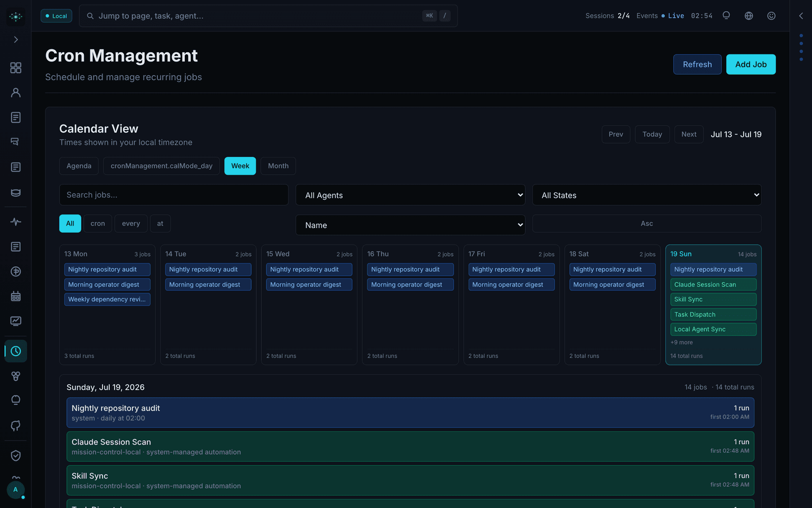Click the Sessions 2/4 counter
This screenshot has width=812, height=508.
[x=607, y=16]
